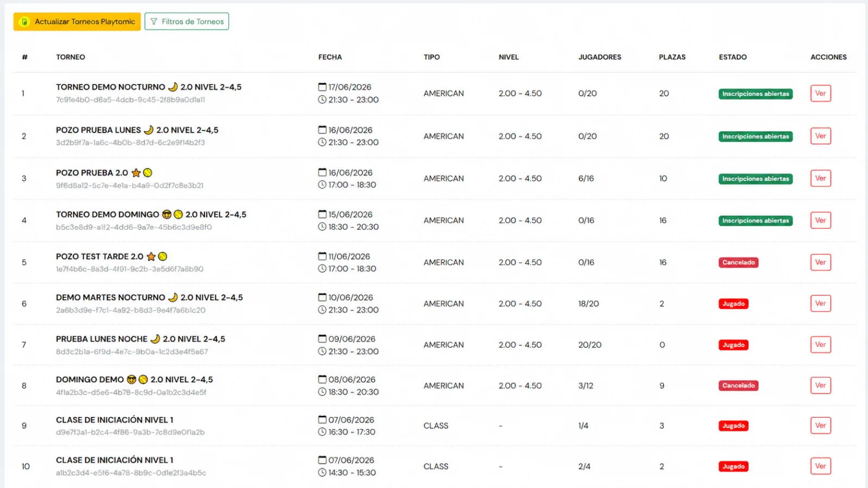Image resolution: width=868 pixels, height=488 pixels.
Task: Click clock icon beside 18:30 - 20:30 on 15/06
Action: click(x=322, y=227)
